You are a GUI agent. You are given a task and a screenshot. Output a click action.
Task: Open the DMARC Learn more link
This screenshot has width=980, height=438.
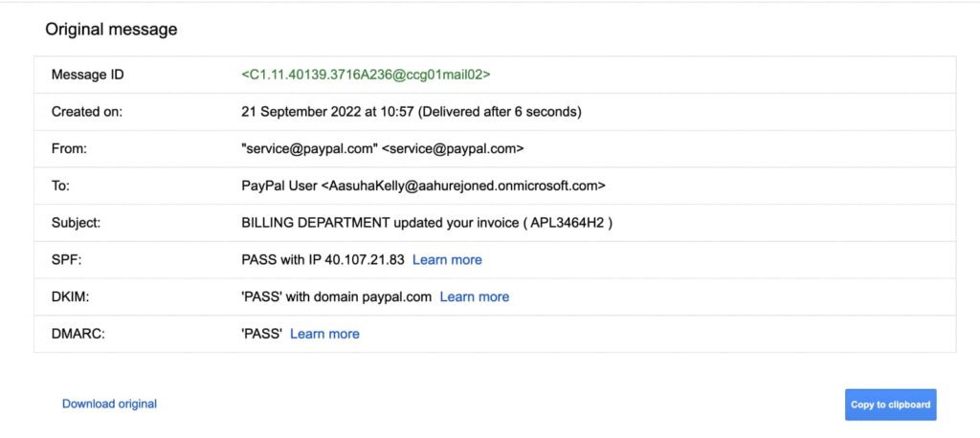(324, 334)
